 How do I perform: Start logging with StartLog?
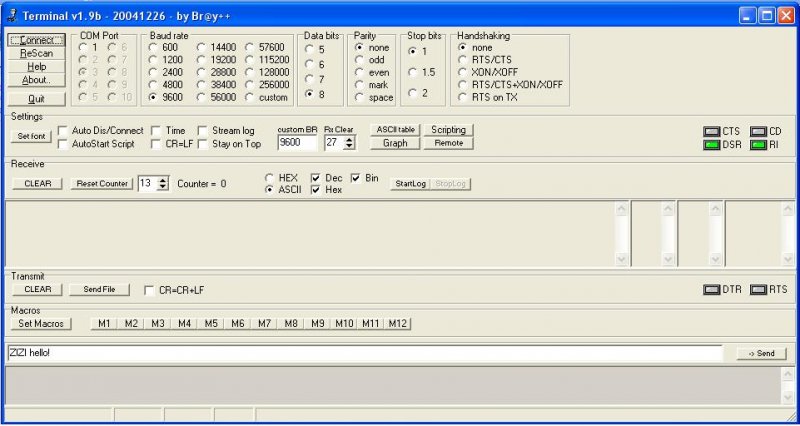pyautogui.click(x=410, y=184)
